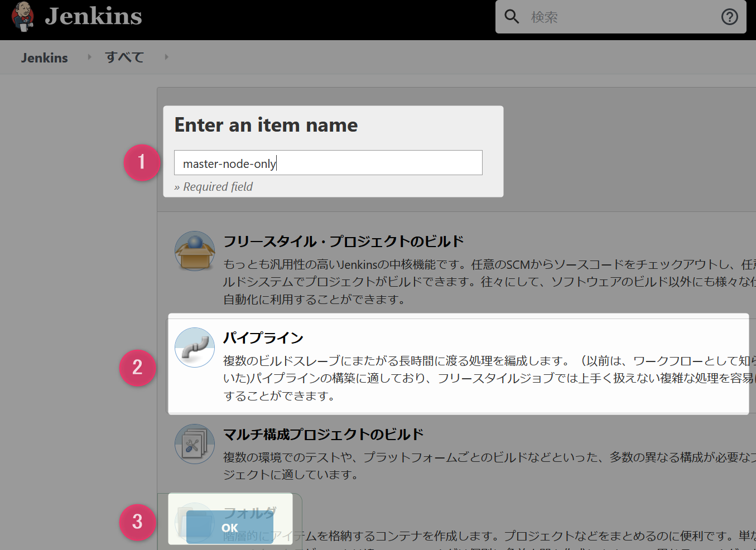Expand the arrow after Jenkins breadcrumb
The width and height of the screenshot is (756, 550).
click(x=89, y=57)
